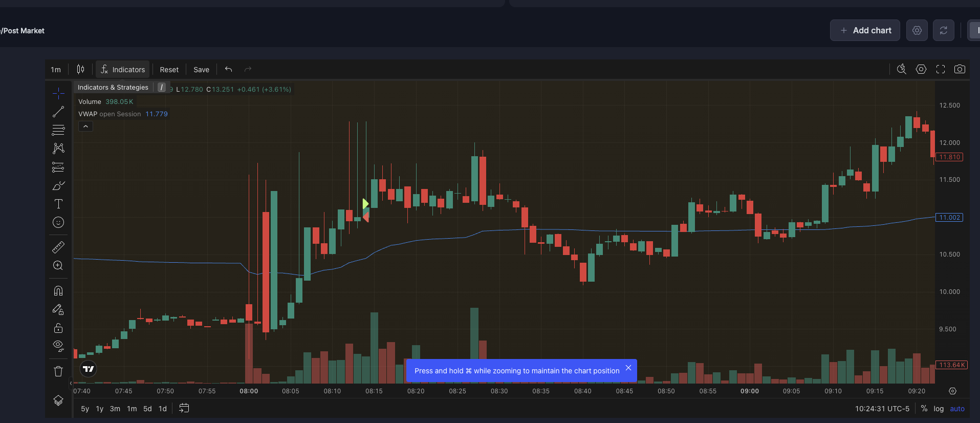
Task: Lock all drawing tools
Action: (x=58, y=328)
